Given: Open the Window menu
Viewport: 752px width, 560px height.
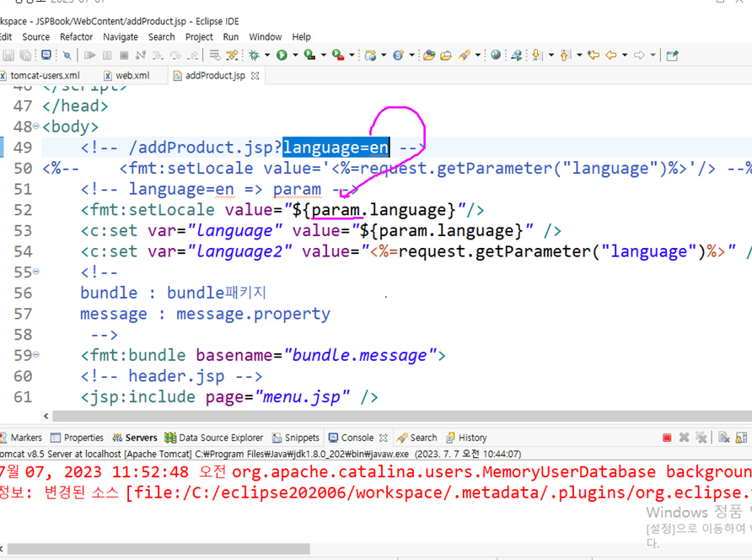Looking at the screenshot, I should click(x=266, y=37).
